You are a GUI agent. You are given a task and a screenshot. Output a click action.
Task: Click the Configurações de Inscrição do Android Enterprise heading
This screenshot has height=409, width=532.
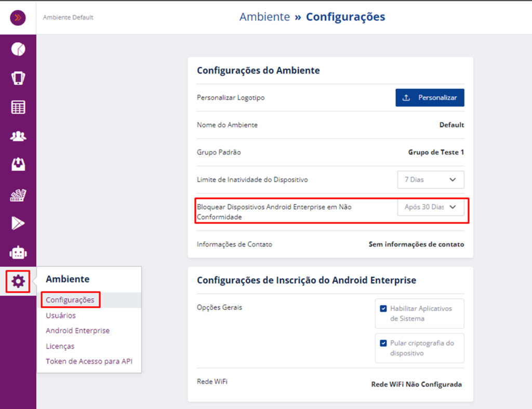pos(307,280)
